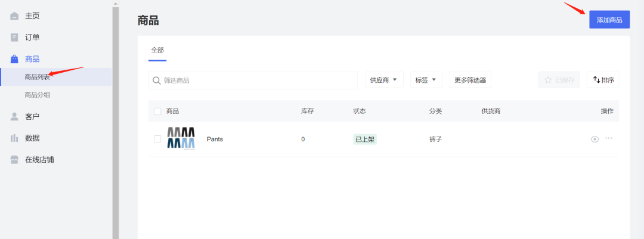Open the 排序 sort options

(603, 80)
